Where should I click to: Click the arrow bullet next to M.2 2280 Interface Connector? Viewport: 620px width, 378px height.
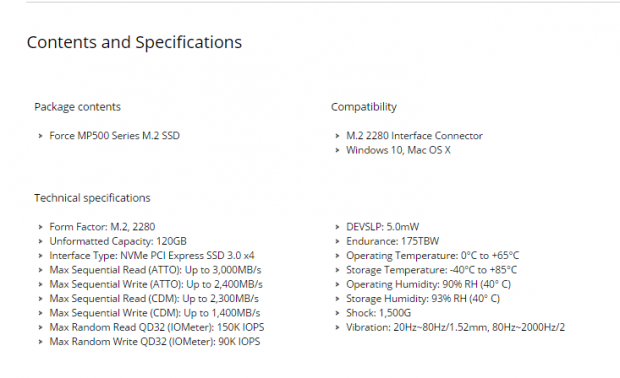coord(337,136)
